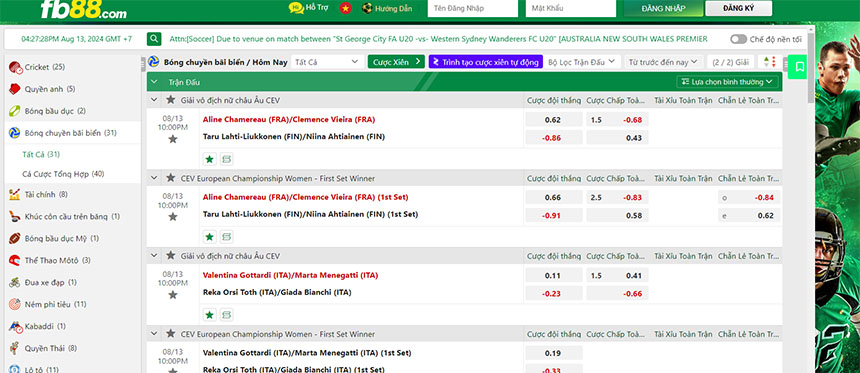Favorite Aline Chamereau 1st Set match gray star
The image size is (860, 373).
173,217
